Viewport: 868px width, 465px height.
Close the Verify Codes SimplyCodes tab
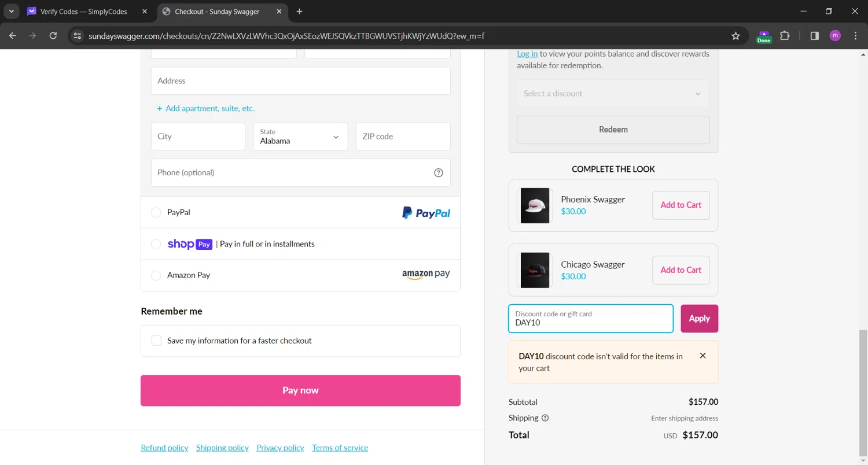pyautogui.click(x=145, y=12)
